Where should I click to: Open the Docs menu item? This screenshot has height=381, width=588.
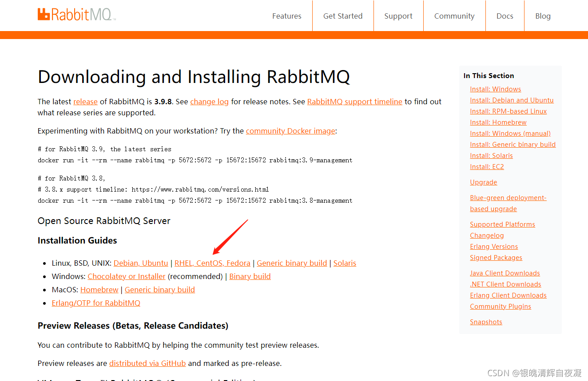pos(505,16)
